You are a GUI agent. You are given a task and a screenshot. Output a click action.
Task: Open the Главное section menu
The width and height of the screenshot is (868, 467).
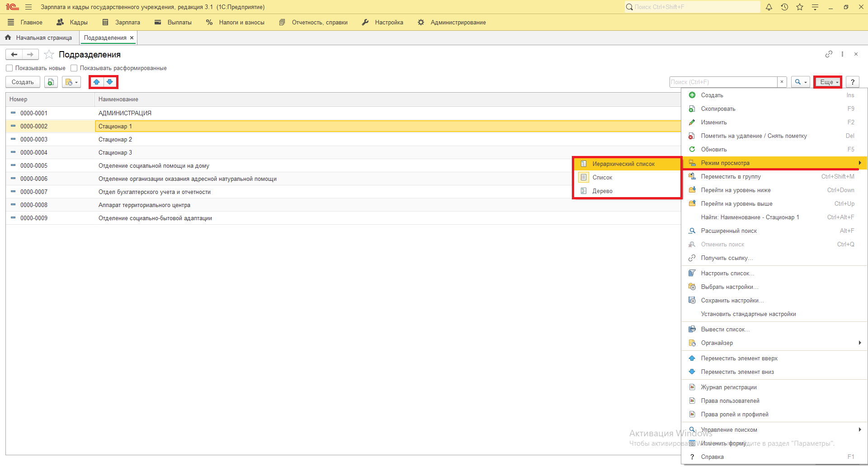tap(25, 23)
